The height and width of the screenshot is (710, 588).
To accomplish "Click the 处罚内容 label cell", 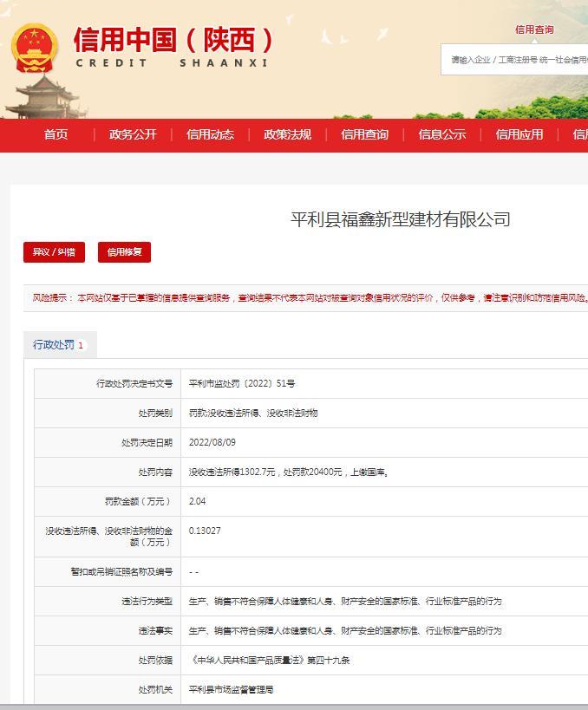I will point(108,472).
